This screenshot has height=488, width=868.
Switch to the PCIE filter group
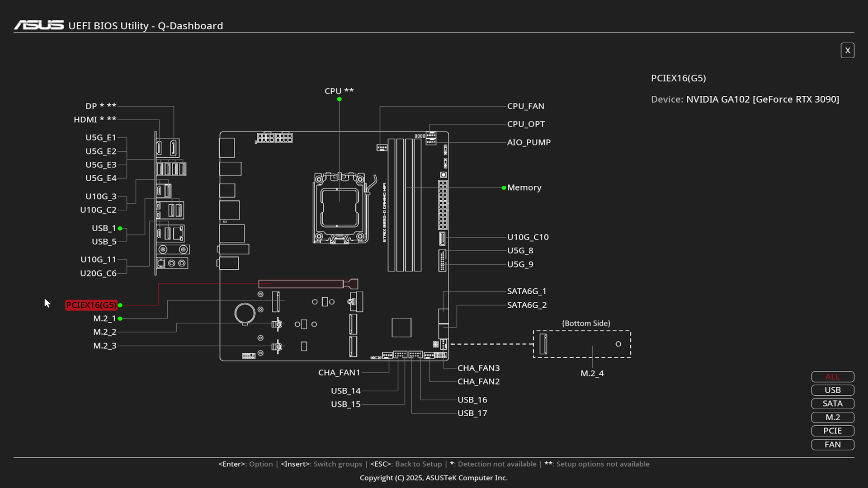click(832, 431)
